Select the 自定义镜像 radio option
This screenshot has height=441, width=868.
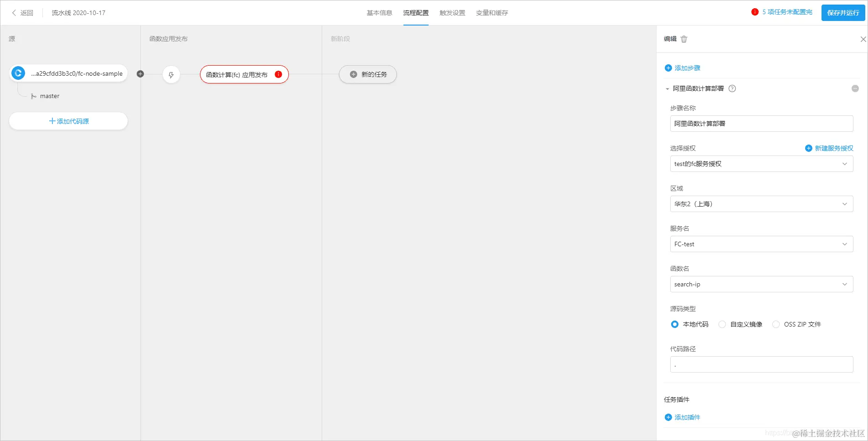pyautogui.click(x=722, y=324)
